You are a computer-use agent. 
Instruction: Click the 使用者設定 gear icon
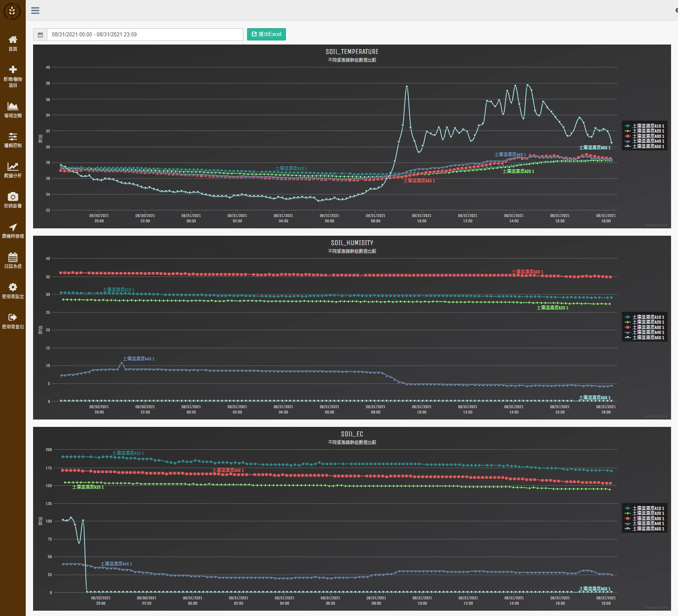click(13, 287)
